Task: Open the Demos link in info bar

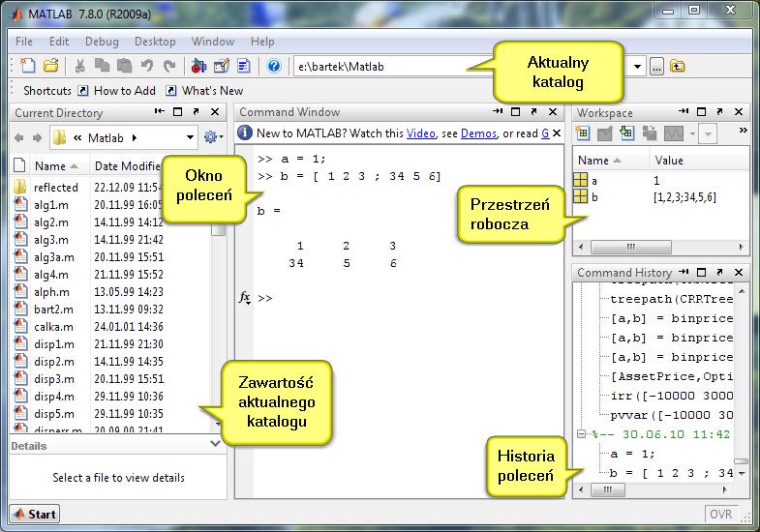Action: (478, 133)
